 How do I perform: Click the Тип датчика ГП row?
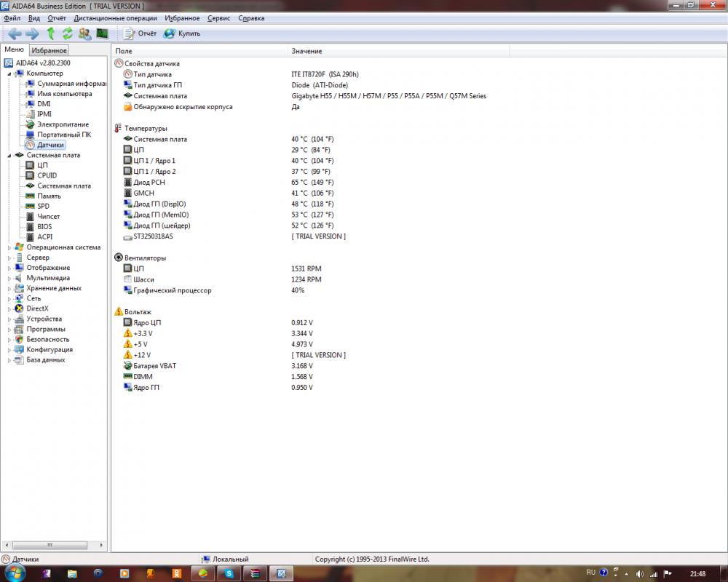click(236, 85)
